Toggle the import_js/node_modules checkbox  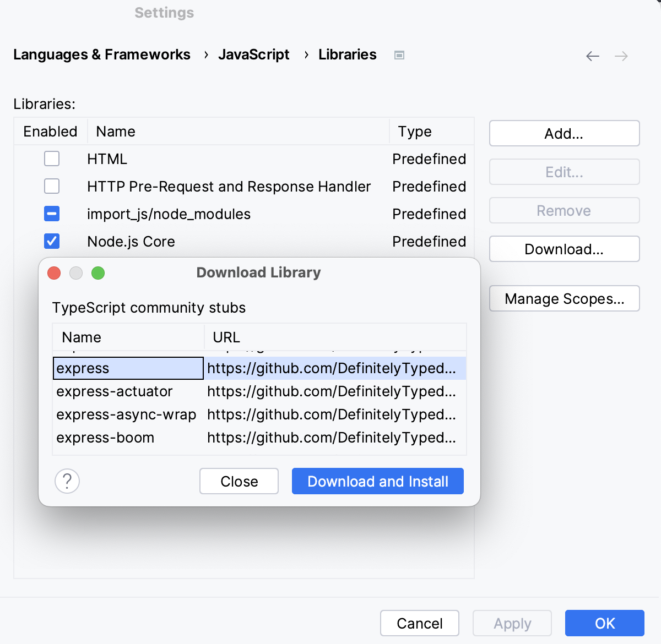tap(51, 214)
